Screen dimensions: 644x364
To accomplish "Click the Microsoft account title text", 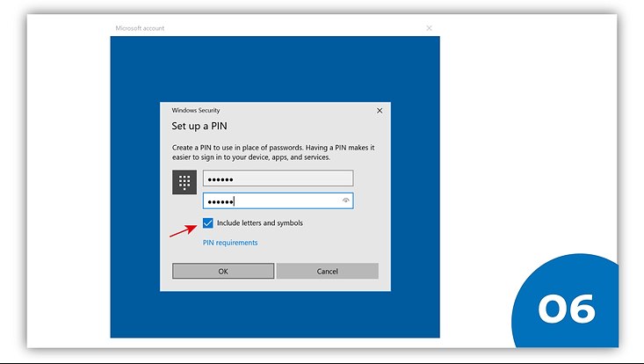I will click(x=140, y=28).
